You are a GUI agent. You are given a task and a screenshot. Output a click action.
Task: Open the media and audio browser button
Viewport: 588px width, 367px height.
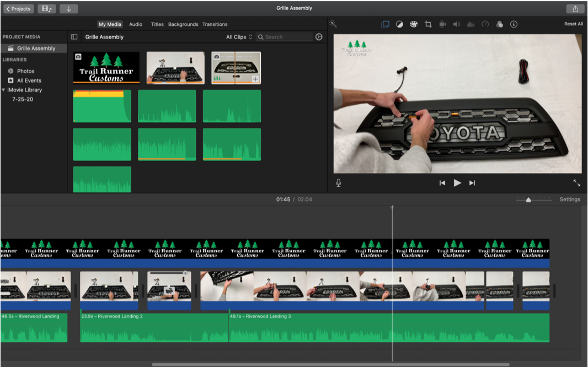pyautogui.click(x=46, y=9)
